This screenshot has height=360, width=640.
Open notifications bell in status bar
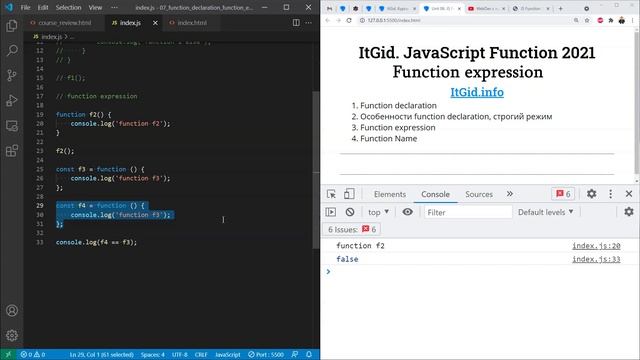coord(309,354)
